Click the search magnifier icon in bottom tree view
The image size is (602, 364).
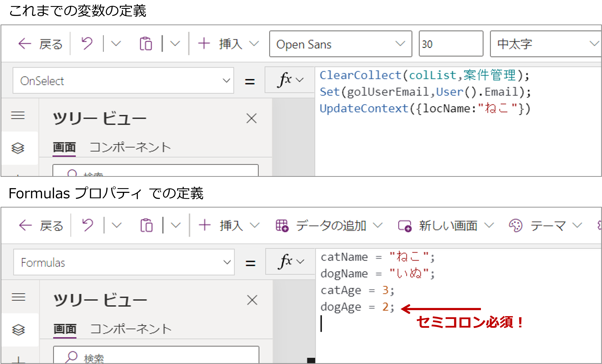click(71, 357)
